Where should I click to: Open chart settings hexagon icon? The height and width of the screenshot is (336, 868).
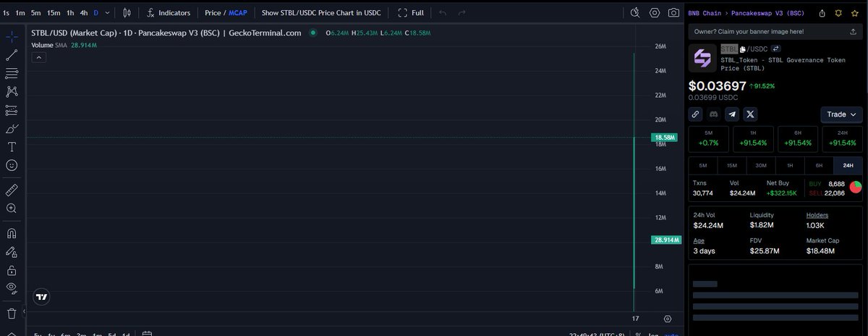point(655,12)
